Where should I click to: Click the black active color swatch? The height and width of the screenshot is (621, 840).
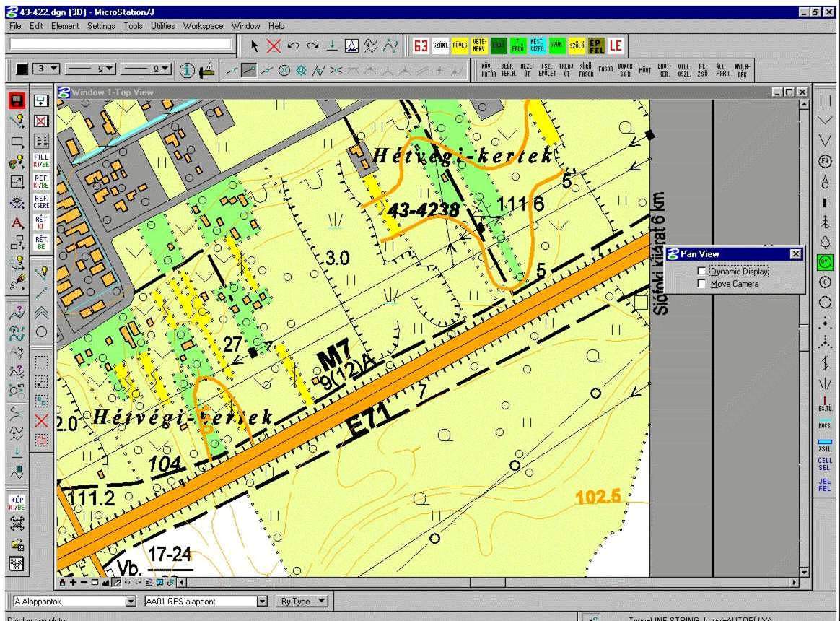(22, 69)
